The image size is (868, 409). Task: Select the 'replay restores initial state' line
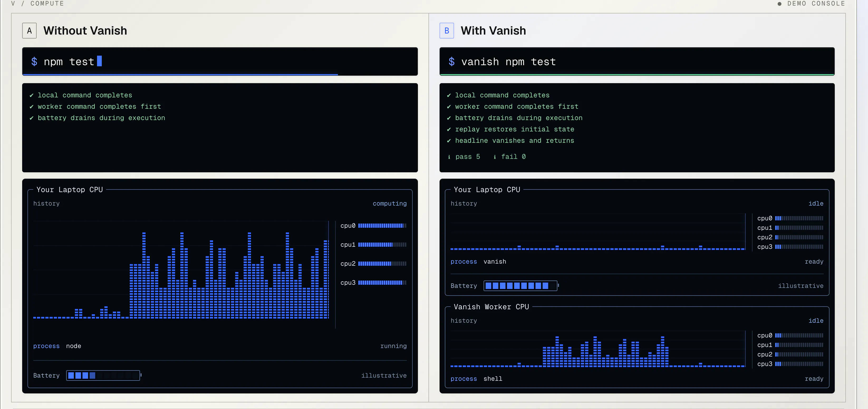click(x=514, y=130)
